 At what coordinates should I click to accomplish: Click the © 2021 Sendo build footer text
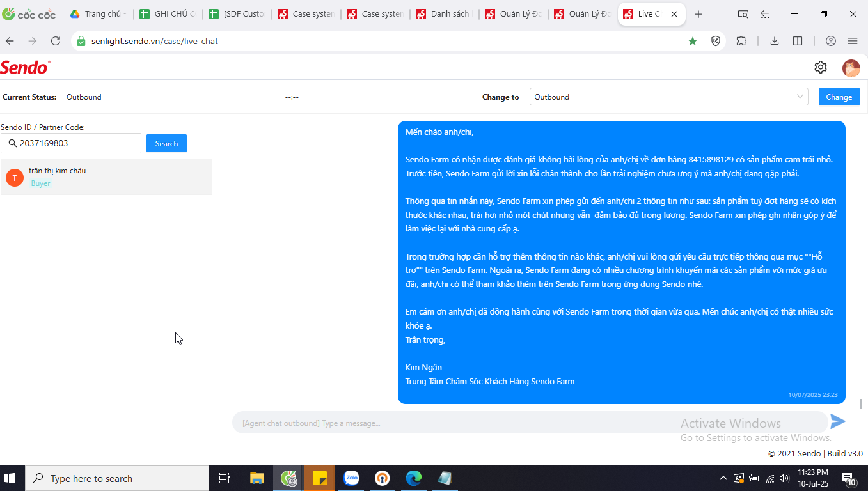(816, 454)
